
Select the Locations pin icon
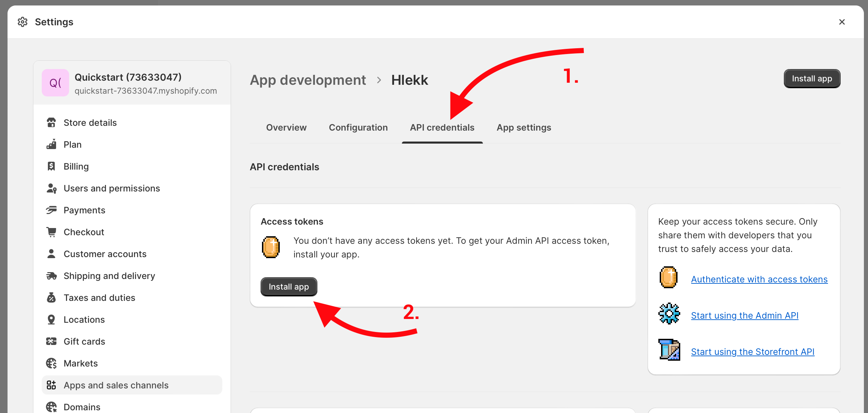click(x=51, y=320)
